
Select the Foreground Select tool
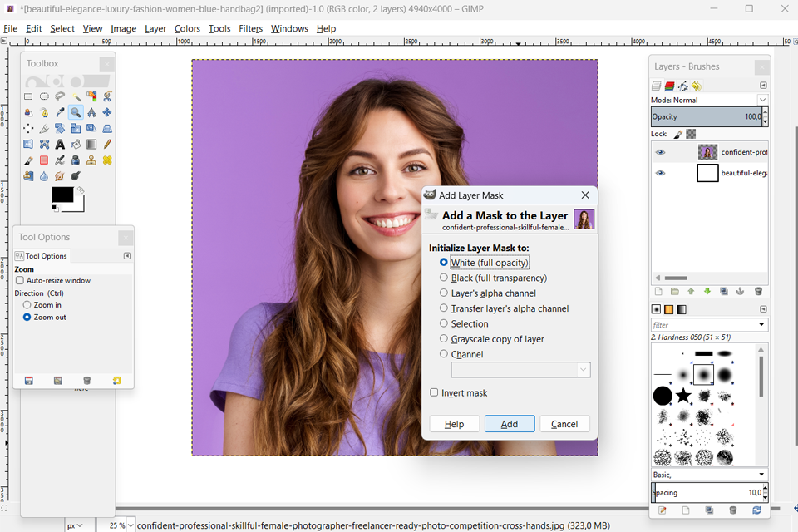(28, 112)
